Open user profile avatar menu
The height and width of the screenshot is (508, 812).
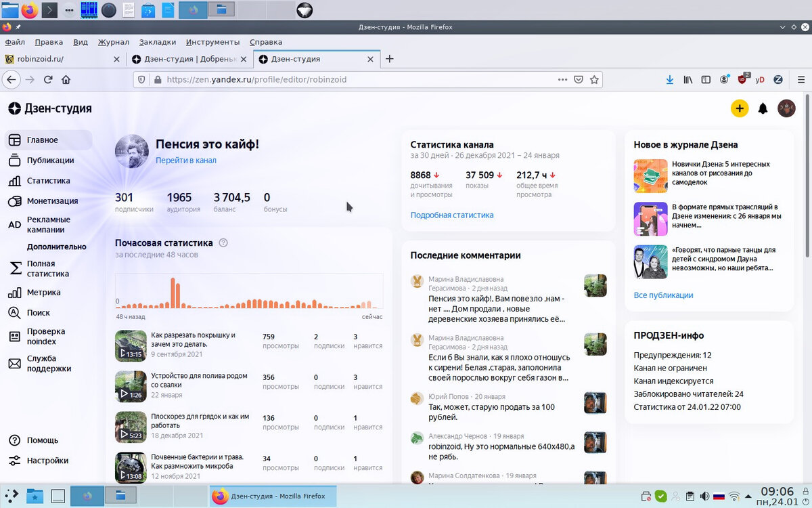point(786,108)
